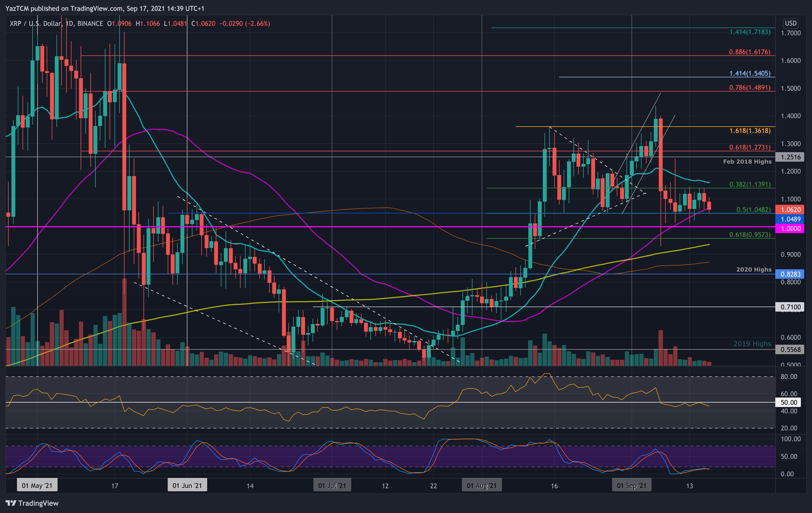Select the 0.5568 '2019 Highs' price label
The width and height of the screenshot is (812, 513).
(x=790, y=350)
